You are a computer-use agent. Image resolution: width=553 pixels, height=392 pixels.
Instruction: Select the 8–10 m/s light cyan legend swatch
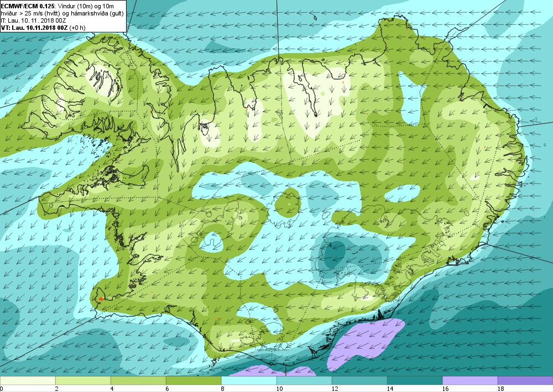pyautogui.click(x=249, y=380)
